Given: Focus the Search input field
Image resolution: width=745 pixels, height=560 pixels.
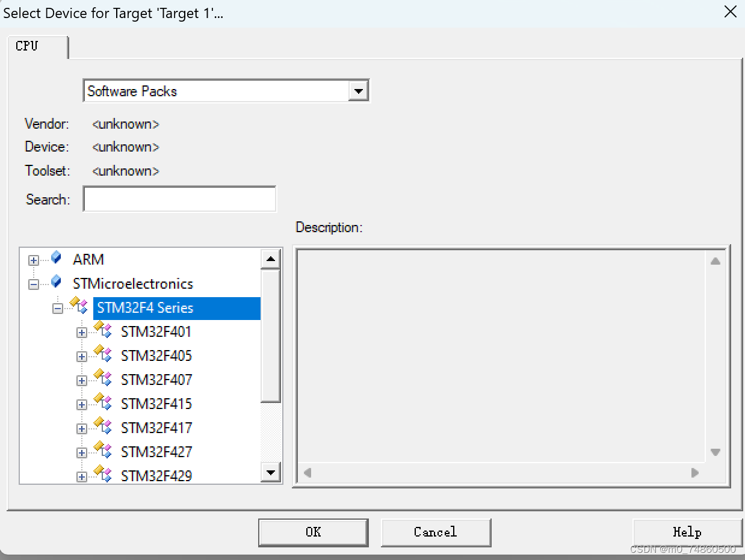Looking at the screenshot, I should (x=179, y=199).
